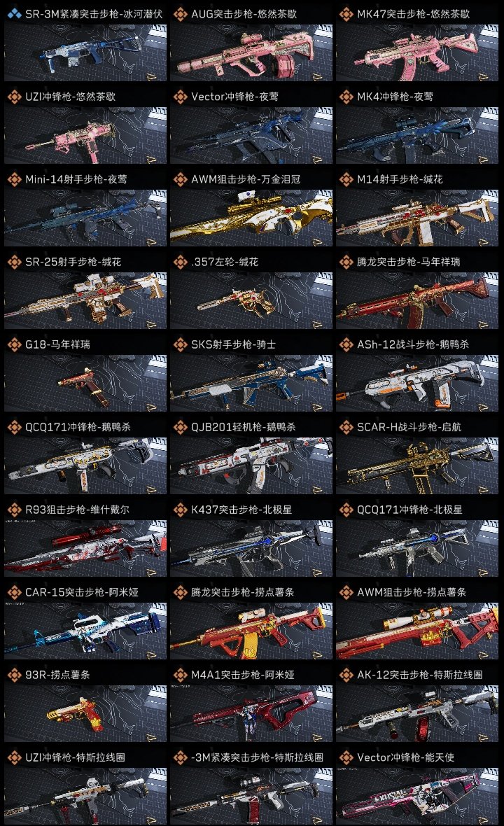The width and height of the screenshot is (504, 826).
Task: Click the rarity icon next to AWM狙击步枪-万金泪冠
Action: [x=180, y=180]
